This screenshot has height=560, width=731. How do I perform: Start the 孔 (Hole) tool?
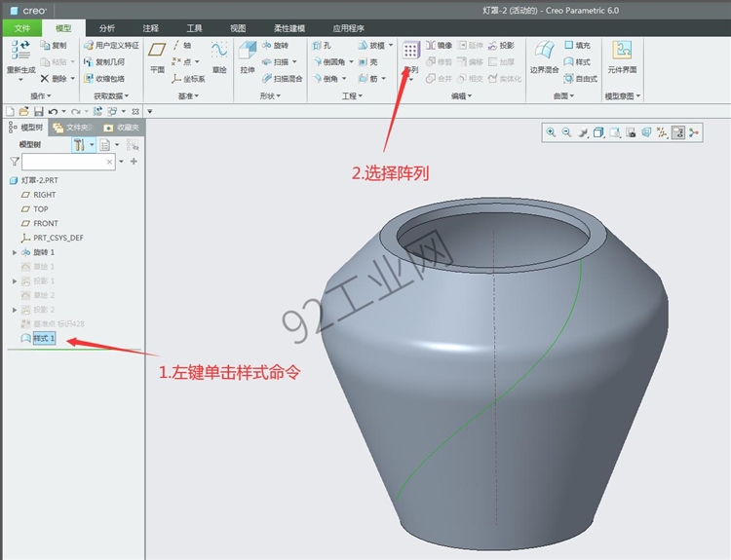322,45
